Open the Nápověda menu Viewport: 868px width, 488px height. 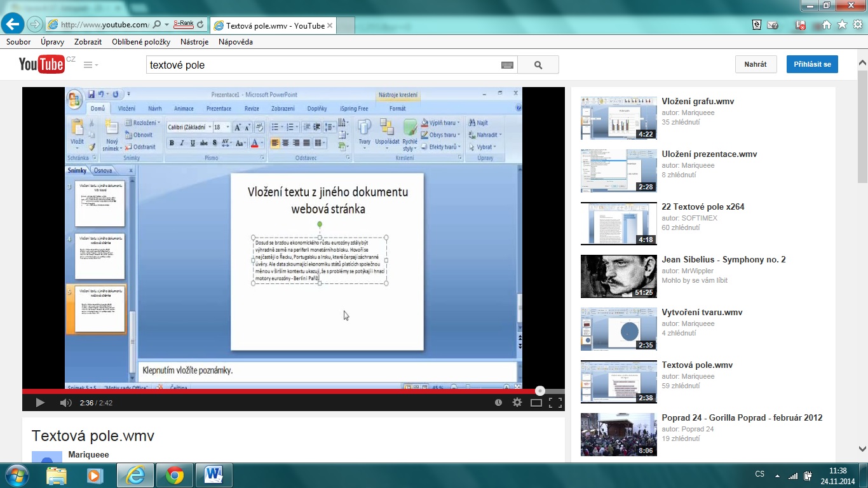pos(236,42)
